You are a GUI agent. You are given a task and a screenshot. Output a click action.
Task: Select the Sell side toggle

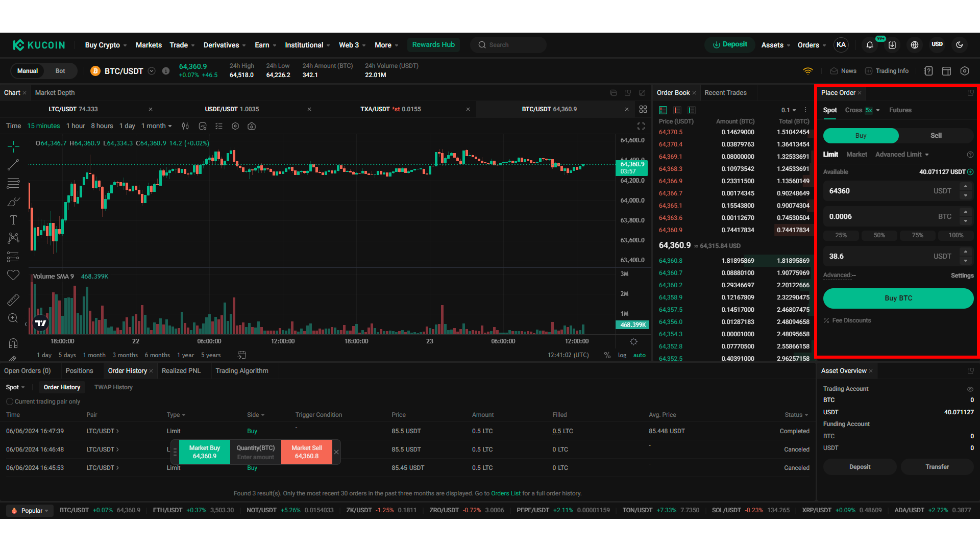point(936,136)
